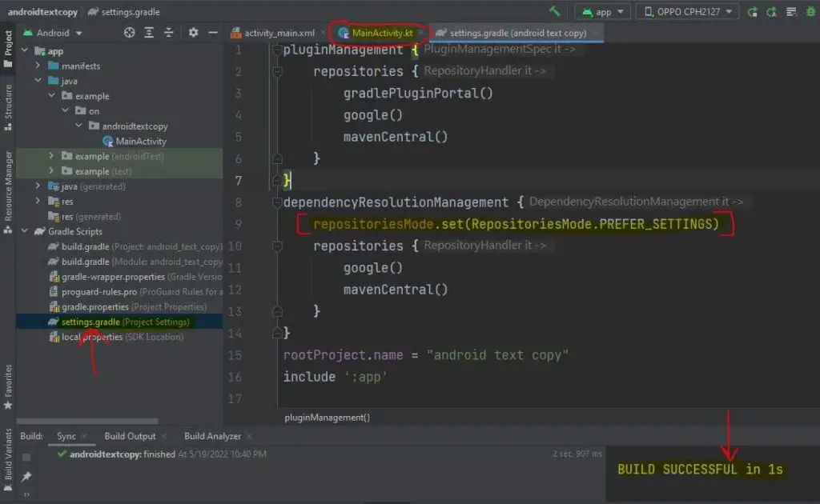Close the settings.gradle editor tab
The height and width of the screenshot is (504, 820).
tap(595, 33)
